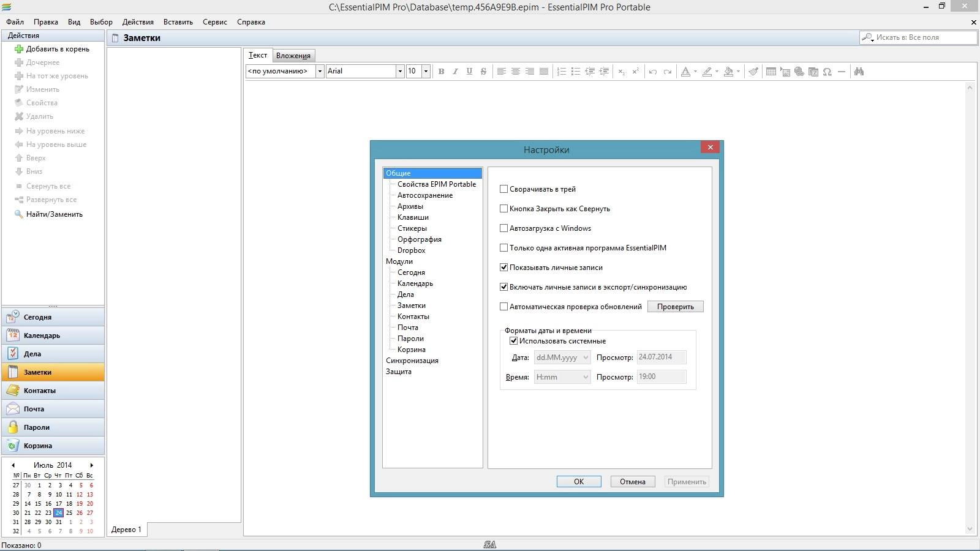Open the Файл menu

coord(15,22)
